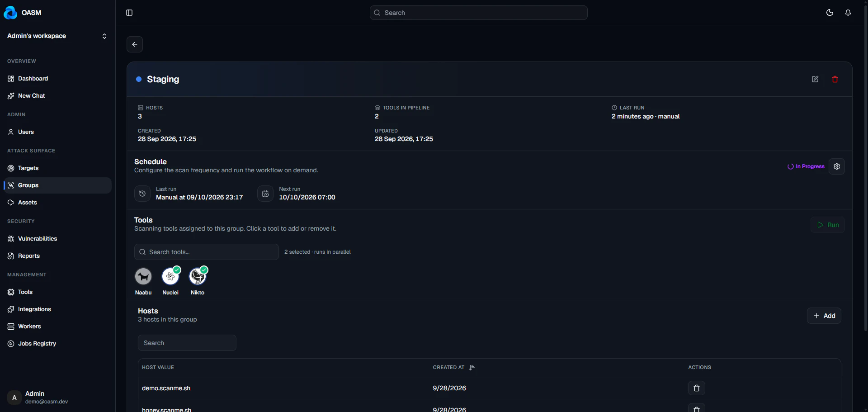Focus the top Search field
Viewport: 868px width, 412px height.
click(479, 13)
